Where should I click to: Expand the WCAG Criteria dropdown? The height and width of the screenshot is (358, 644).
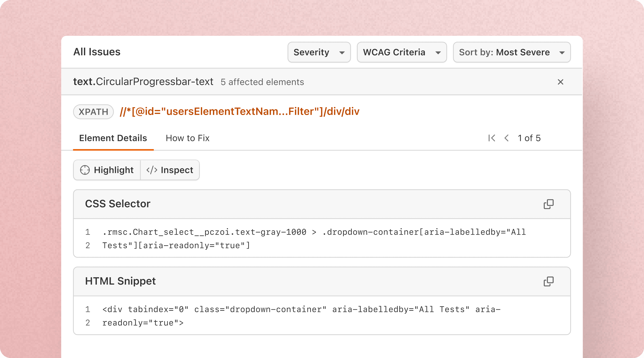click(x=402, y=52)
